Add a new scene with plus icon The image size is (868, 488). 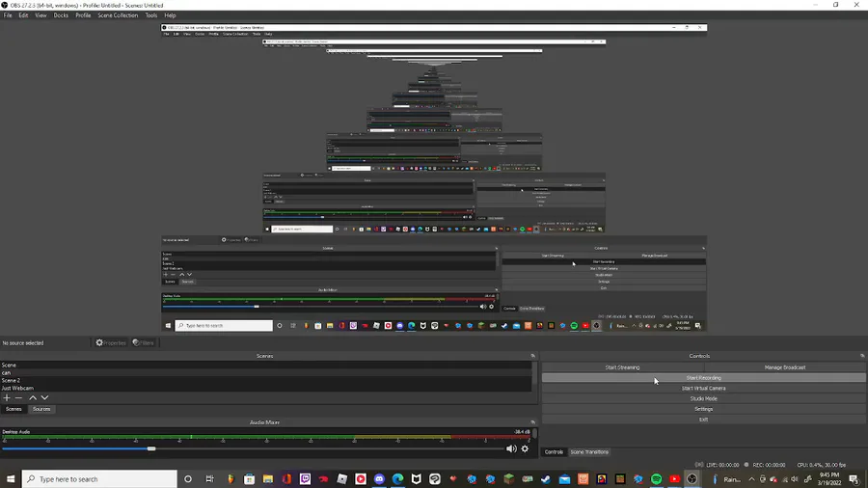point(7,397)
